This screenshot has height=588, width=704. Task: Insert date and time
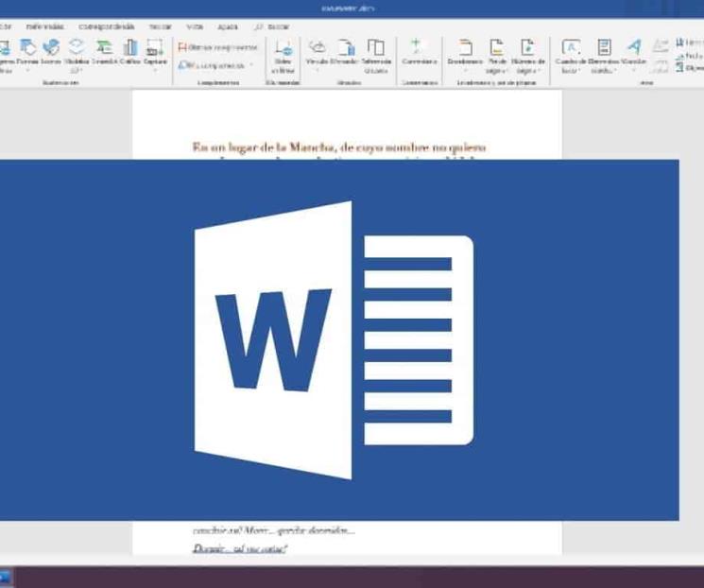tap(690, 56)
